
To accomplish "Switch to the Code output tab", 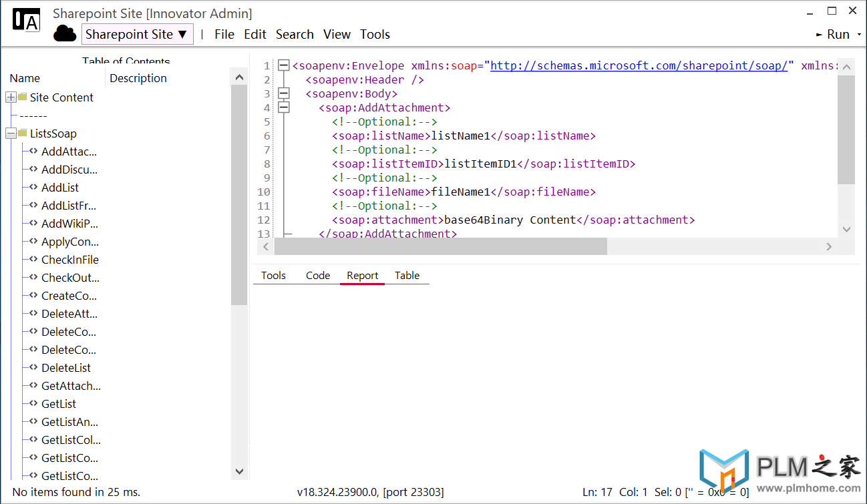I will [318, 275].
